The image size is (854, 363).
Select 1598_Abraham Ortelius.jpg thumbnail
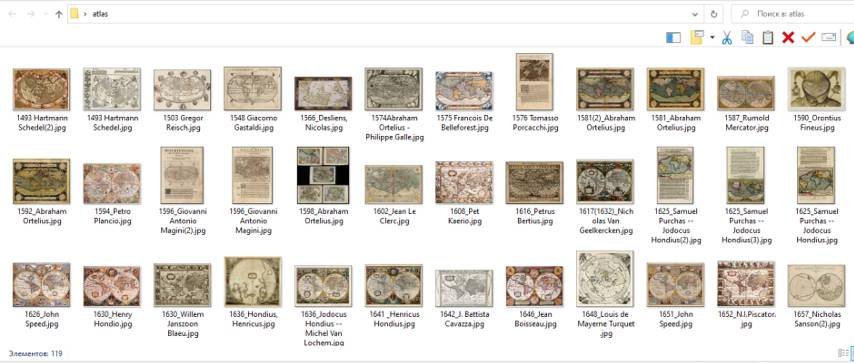[x=323, y=175]
